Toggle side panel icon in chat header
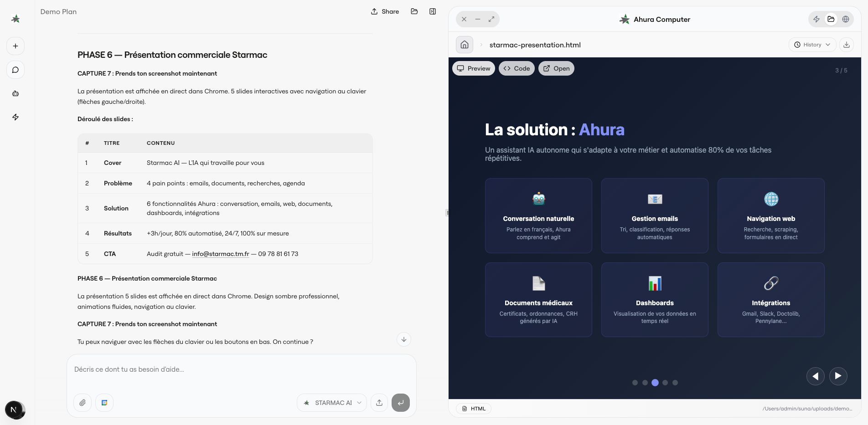 (433, 11)
